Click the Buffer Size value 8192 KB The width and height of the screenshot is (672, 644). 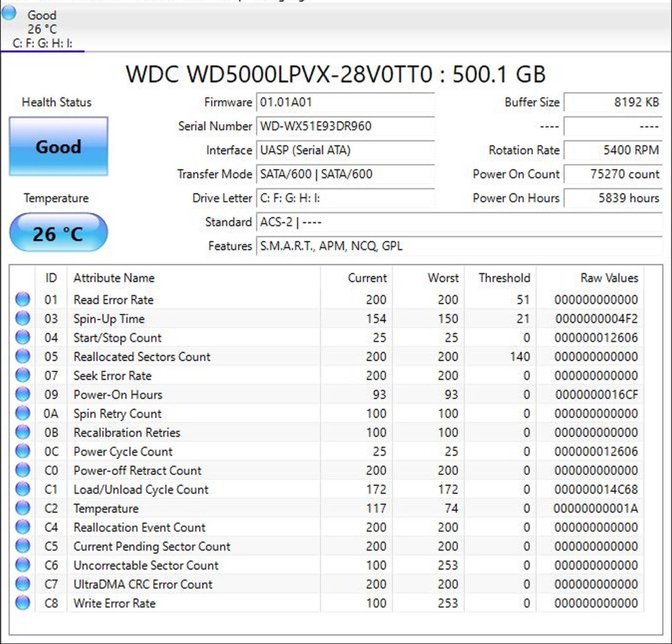[x=613, y=102]
